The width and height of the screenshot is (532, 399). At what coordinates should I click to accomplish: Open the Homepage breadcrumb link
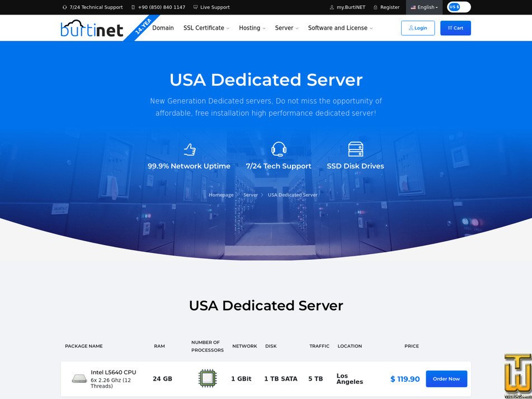[220, 195]
